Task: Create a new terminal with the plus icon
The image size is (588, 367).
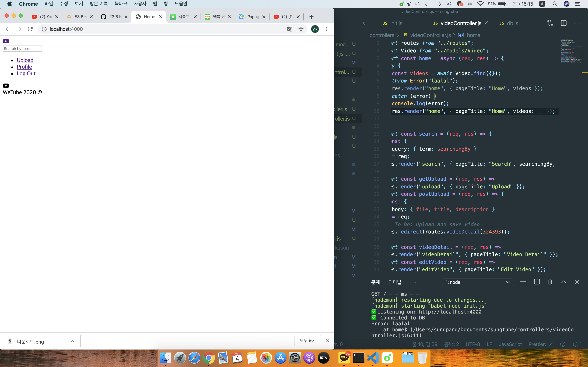Action: pos(523,282)
